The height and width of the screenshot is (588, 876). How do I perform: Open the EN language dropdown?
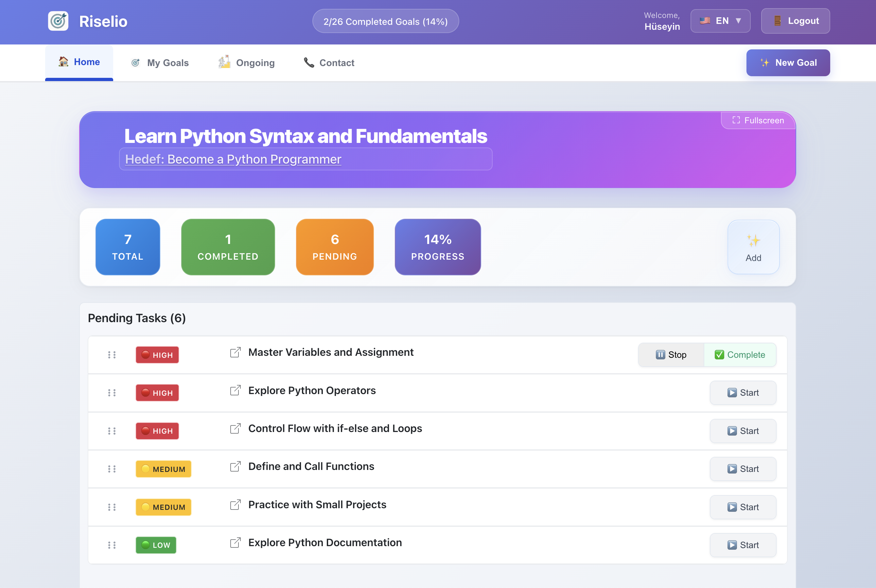coord(720,21)
